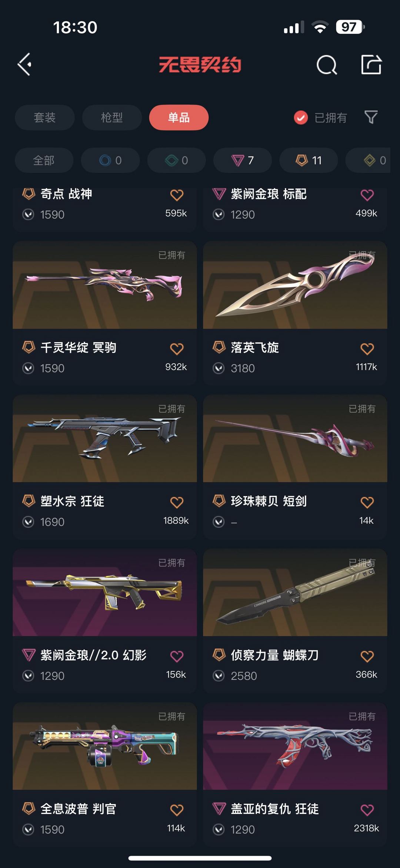Screen dimensions: 400x868
Task: Tap heart on 侦察力量 蝴蝶刀
Action: [367, 656]
